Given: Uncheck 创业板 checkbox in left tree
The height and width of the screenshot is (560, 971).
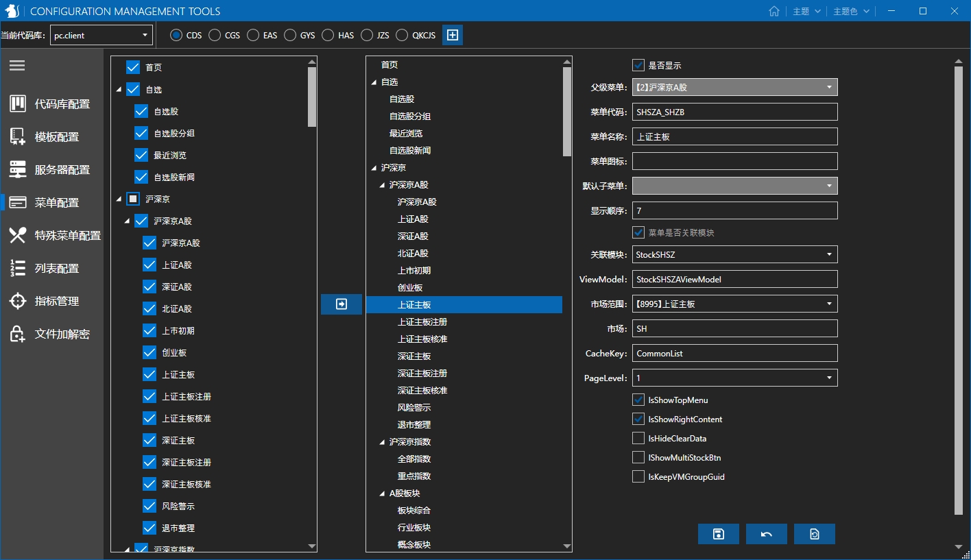Looking at the screenshot, I should click(x=149, y=352).
